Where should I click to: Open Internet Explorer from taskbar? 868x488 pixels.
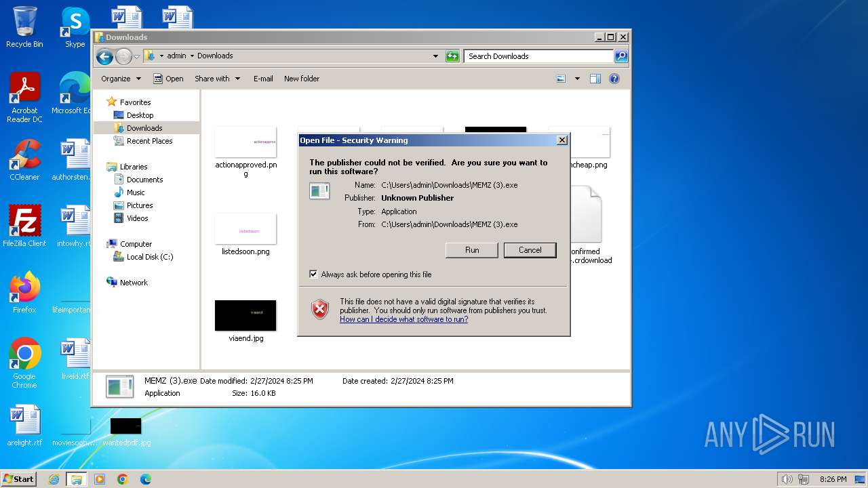pyautogui.click(x=54, y=479)
